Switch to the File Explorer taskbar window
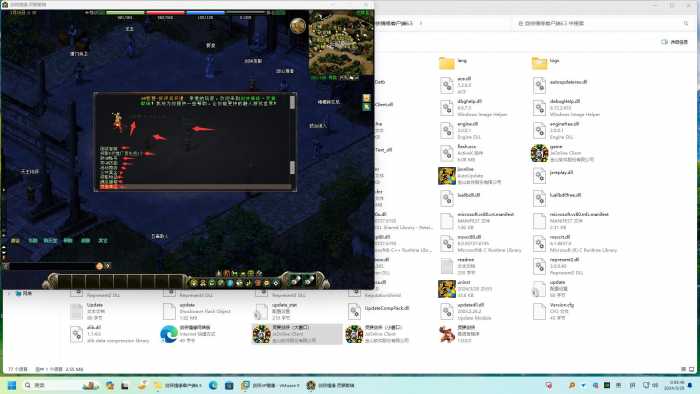This screenshot has width=700, height=394. coord(178,385)
